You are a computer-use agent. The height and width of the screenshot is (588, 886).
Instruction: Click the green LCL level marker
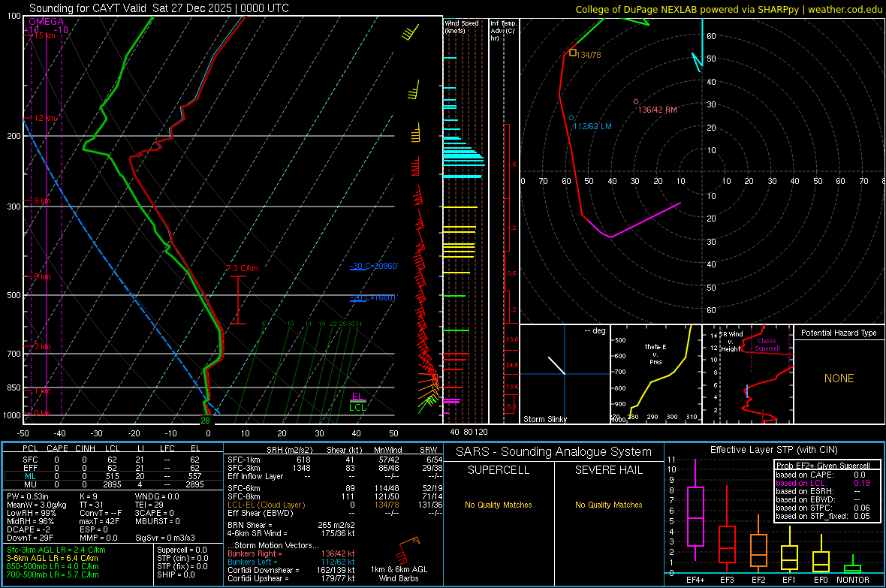tap(357, 407)
